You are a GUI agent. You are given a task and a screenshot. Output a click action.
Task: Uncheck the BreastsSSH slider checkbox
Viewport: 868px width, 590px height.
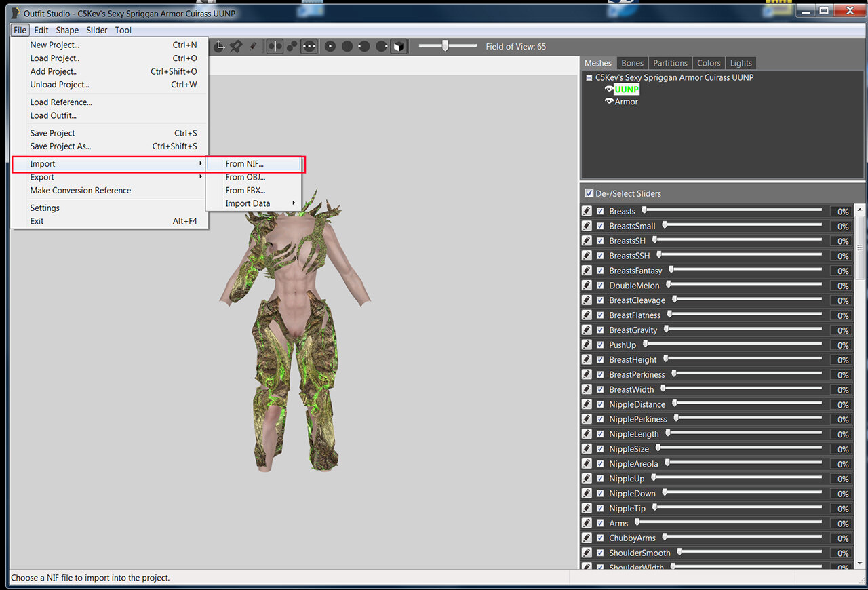[600, 256]
